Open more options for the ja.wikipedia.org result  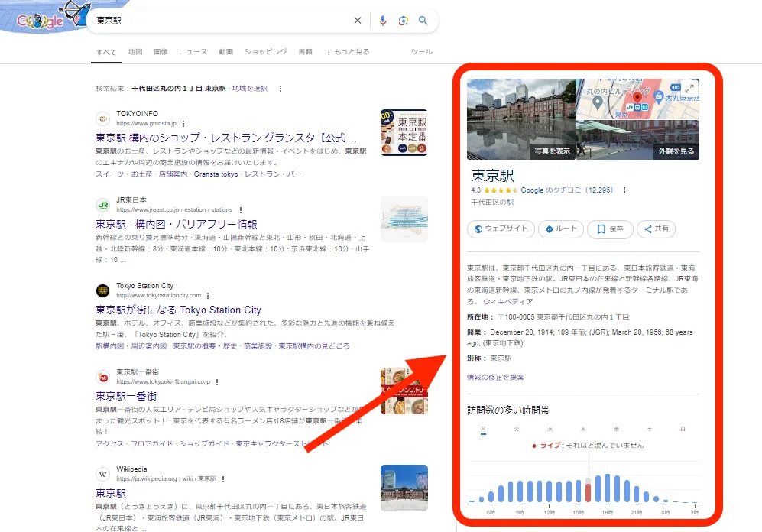click(223, 479)
